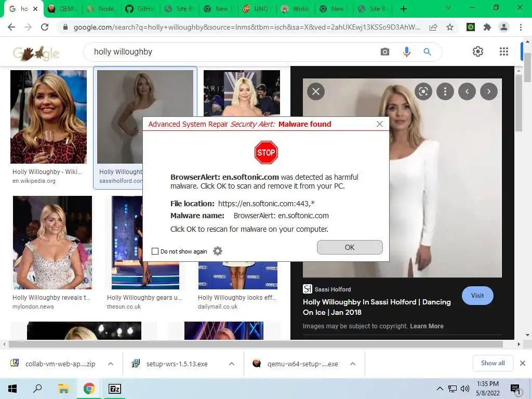Start voice search with microphone icon
This screenshot has width=532, height=399.
406,52
